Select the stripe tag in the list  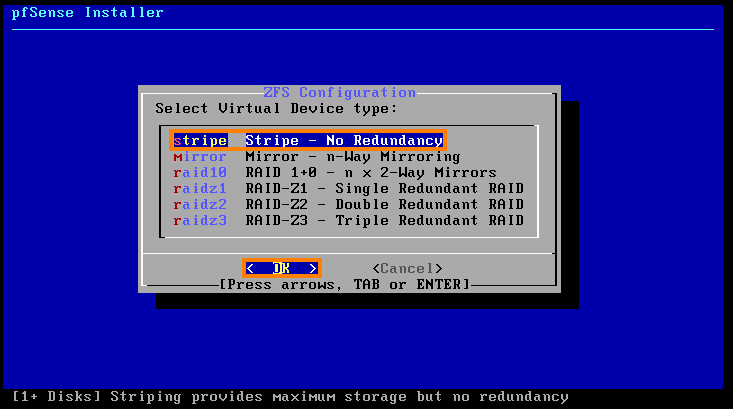tap(200, 141)
